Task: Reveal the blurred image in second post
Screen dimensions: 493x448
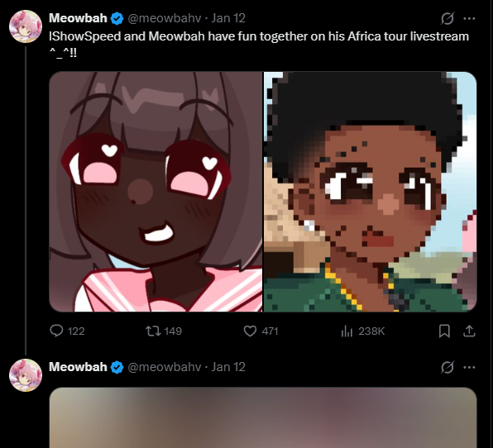Action: click(x=263, y=417)
